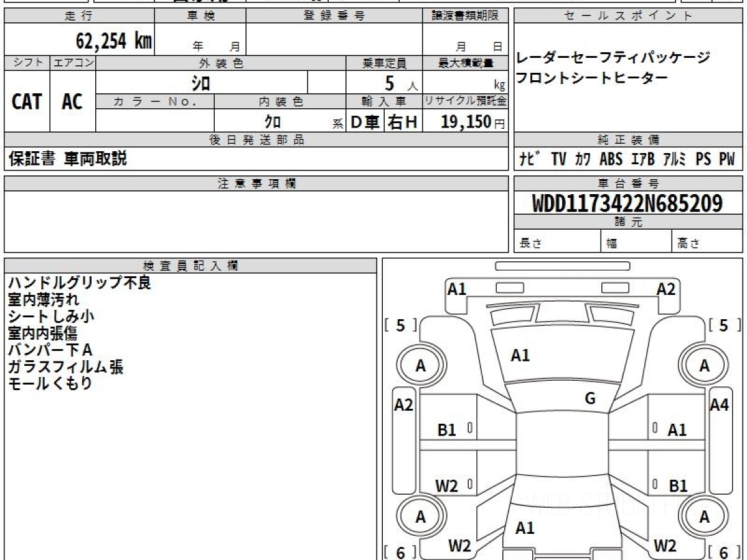The height and width of the screenshot is (560, 747).
Task: Select the アルミ wheels label
Action: click(x=674, y=159)
